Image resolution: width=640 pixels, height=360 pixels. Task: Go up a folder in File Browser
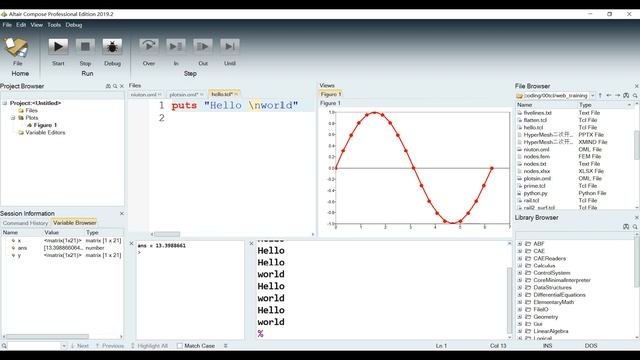[x=600, y=96]
